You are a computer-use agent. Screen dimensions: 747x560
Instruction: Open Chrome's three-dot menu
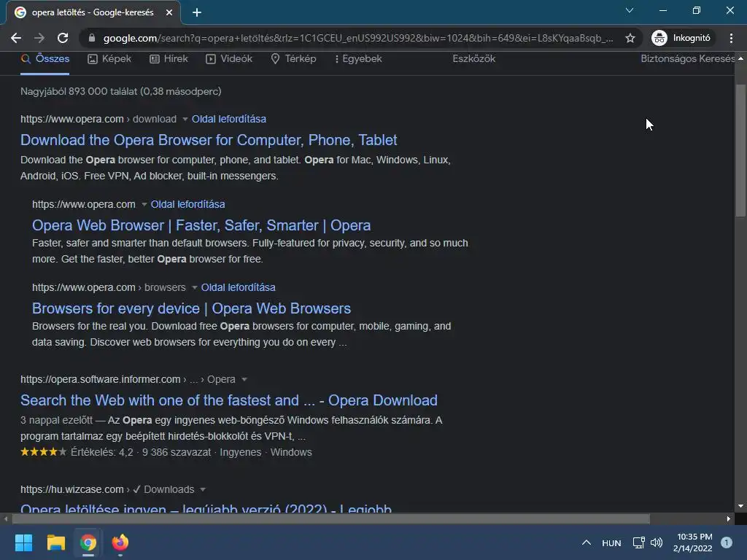click(731, 38)
